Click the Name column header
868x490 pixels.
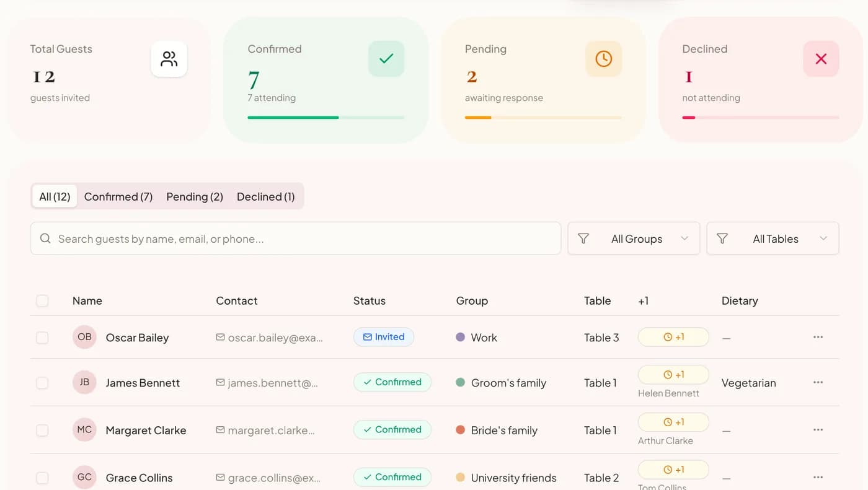tap(87, 300)
